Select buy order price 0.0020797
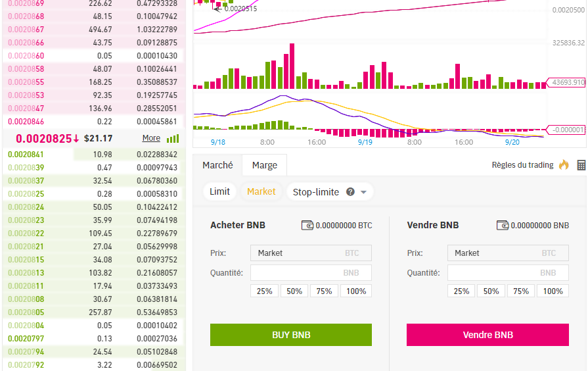This screenshot has height=371, width=588. (x=26, y=339)
